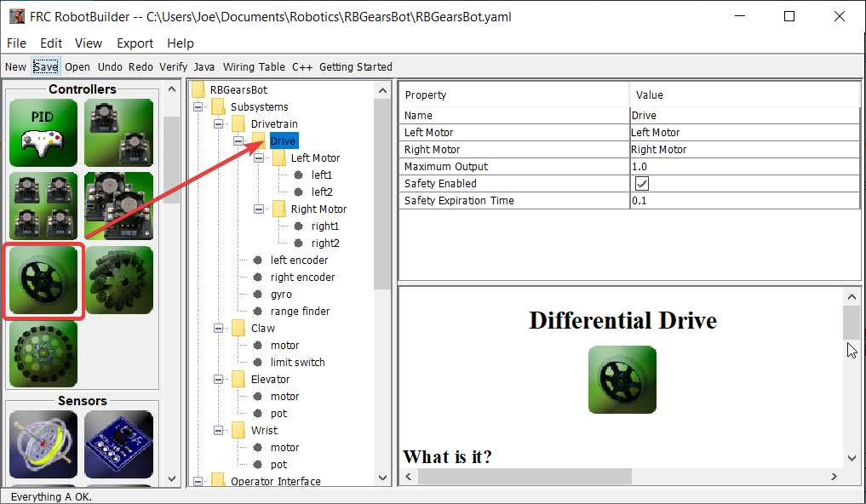Image resolution: width=866 pixels, height=504 pixels.
Task: Open the Help menu
Action: point(181,43)
